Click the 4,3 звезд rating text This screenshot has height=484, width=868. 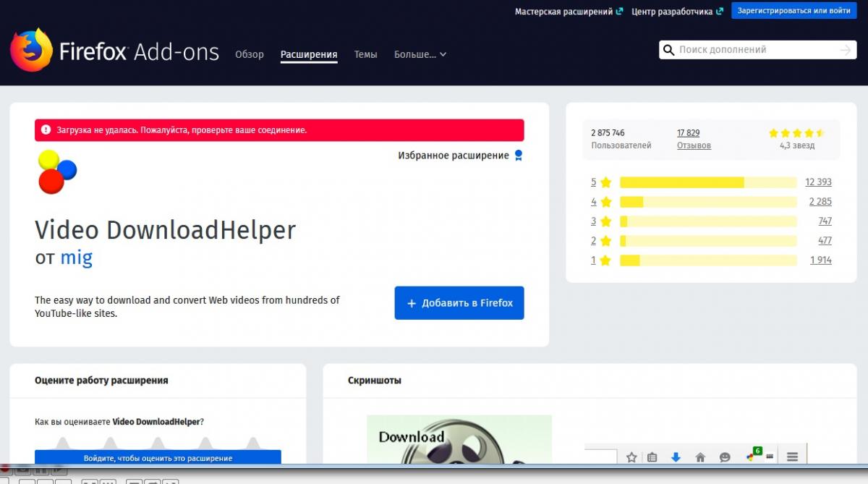point(797,145)
